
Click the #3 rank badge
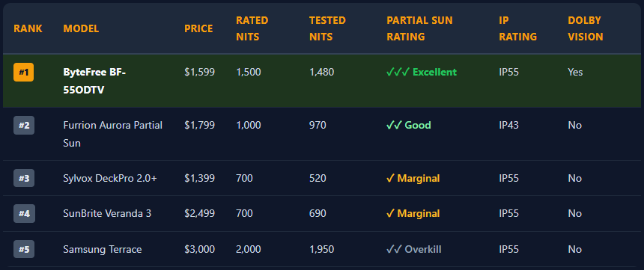coord(24,179)
